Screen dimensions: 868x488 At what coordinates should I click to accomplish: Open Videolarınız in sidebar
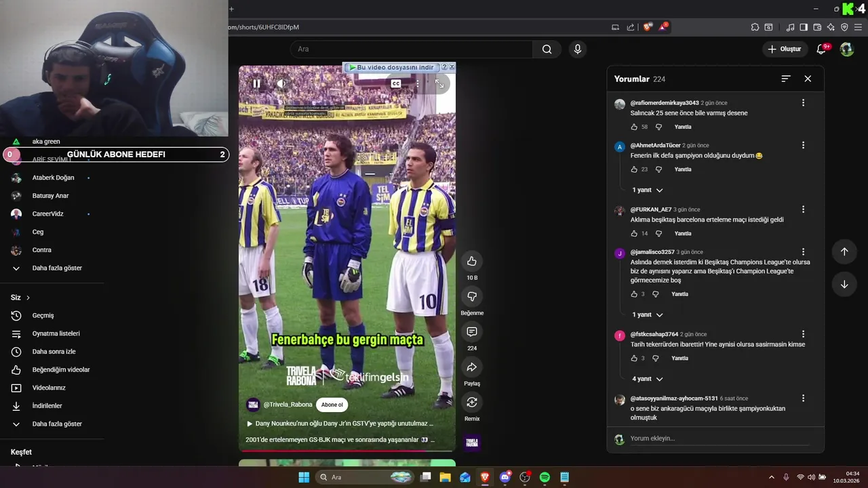tap(48, 388)
